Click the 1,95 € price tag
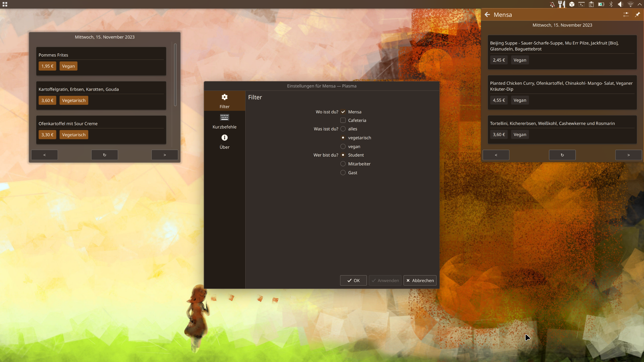644x362 pixels. 47,66
